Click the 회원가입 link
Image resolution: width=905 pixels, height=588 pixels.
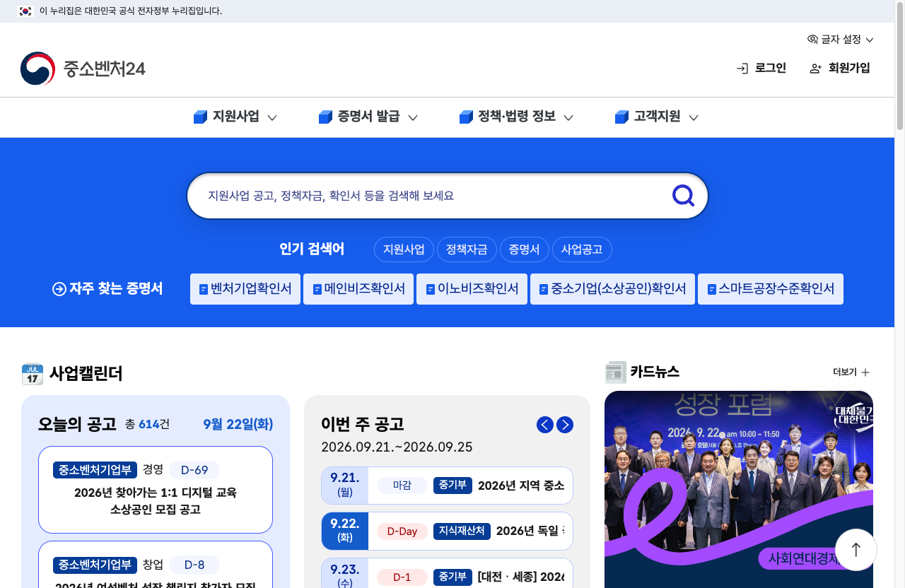(x=840, y=69)
